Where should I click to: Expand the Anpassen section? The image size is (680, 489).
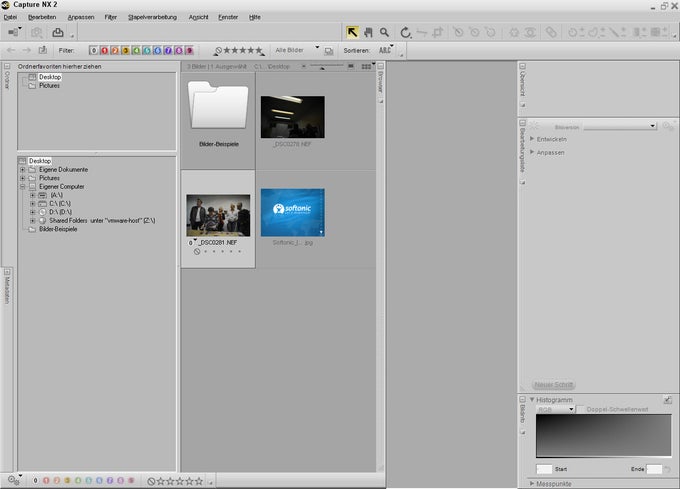[532, 152]
